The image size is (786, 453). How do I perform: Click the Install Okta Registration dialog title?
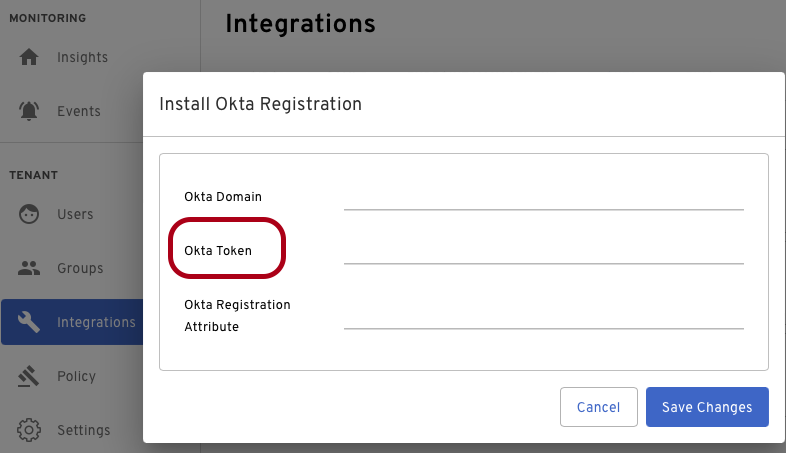[260, 104]
